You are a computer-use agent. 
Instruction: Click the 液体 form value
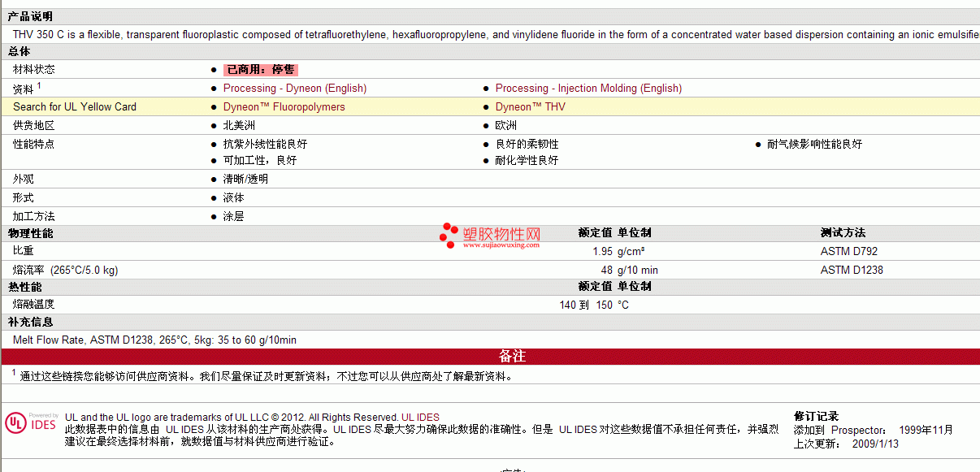(x=234, y=197)
